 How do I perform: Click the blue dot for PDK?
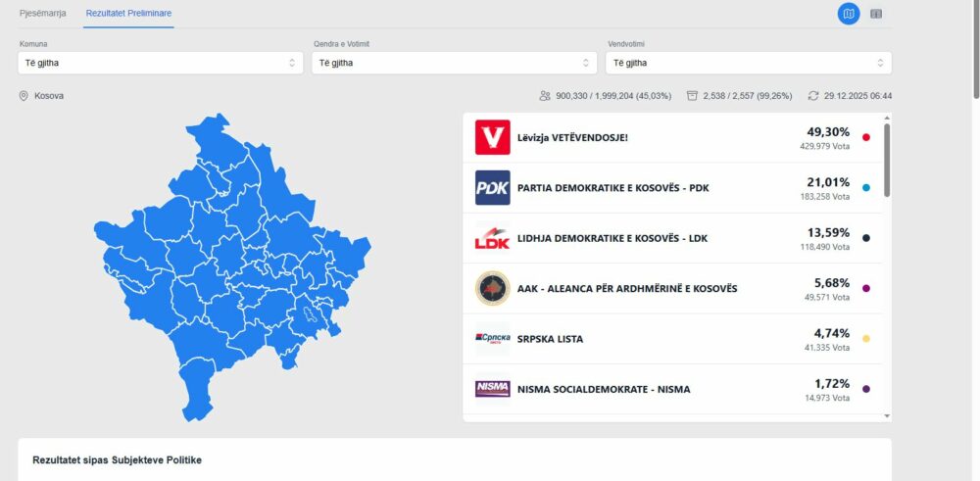click(x=865, y=187)
